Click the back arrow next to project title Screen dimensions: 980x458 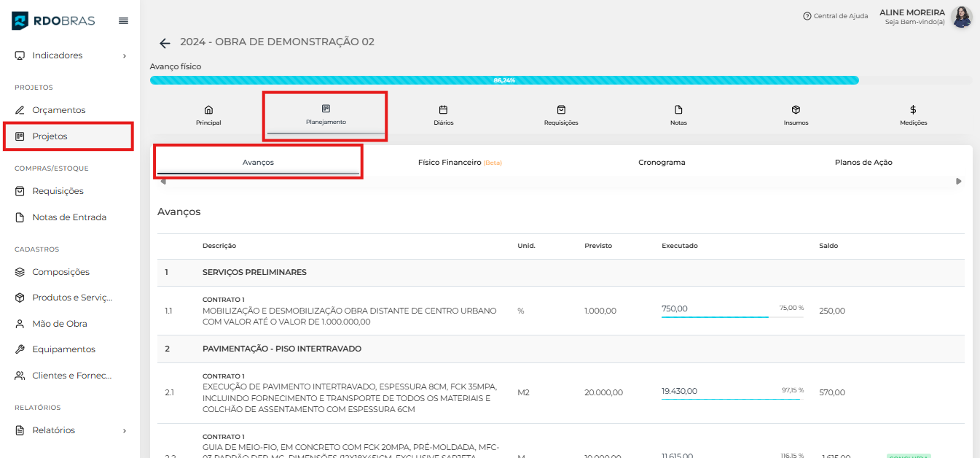click(165, 43)
